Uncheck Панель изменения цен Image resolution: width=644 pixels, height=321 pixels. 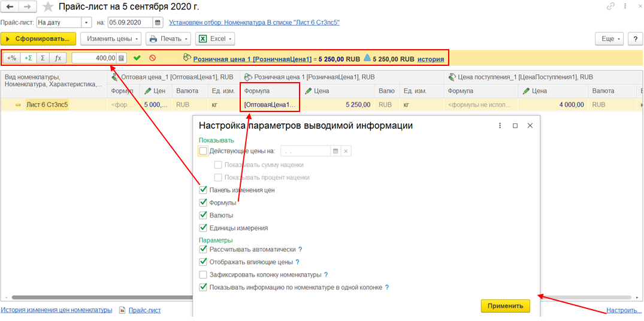point(203,190)
